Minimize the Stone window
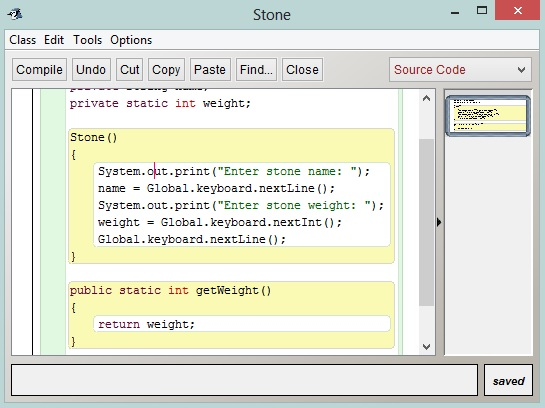The height and width of the screenshot is (408, 545). tap(455, 13)
